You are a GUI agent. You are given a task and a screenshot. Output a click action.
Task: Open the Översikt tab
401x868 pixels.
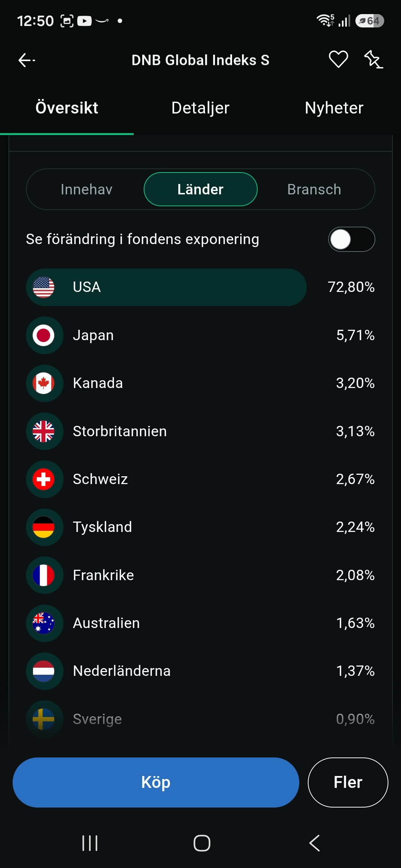click(67, 108)
